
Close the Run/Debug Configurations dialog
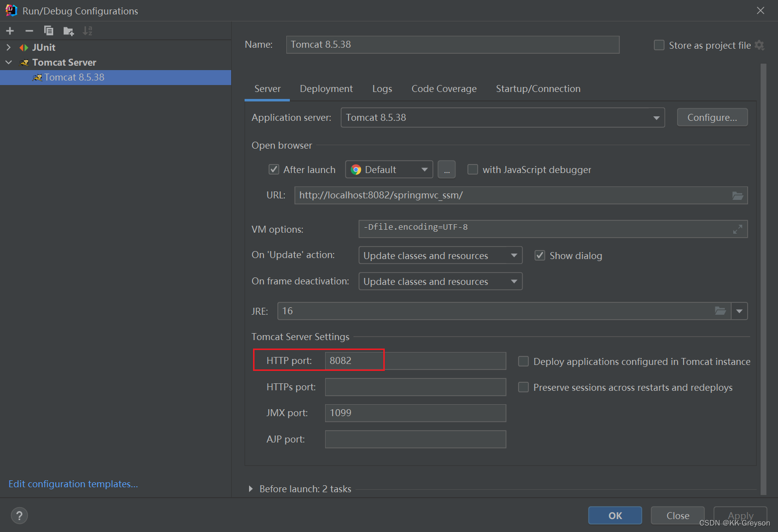tap(761, 10)
